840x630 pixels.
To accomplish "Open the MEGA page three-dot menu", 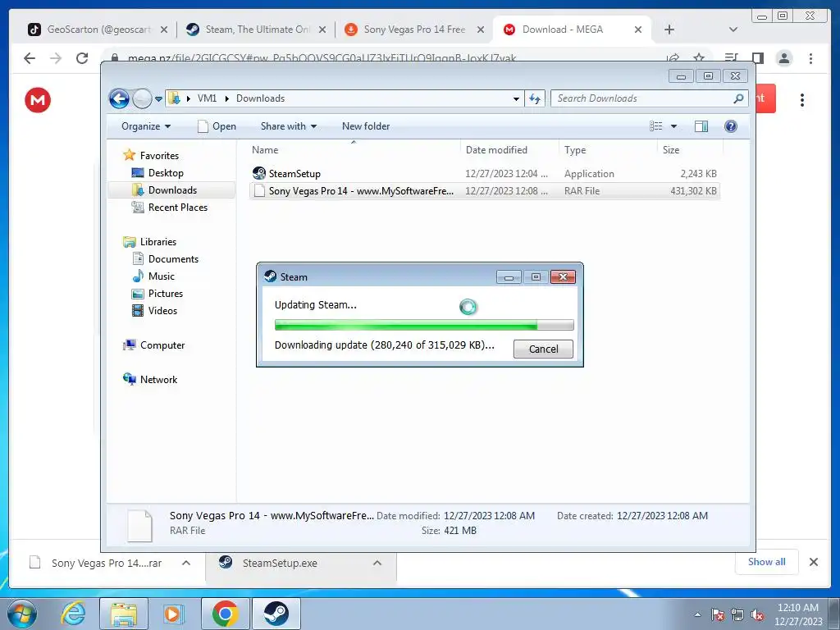I will pyautogui.click(x=802, y=99).
